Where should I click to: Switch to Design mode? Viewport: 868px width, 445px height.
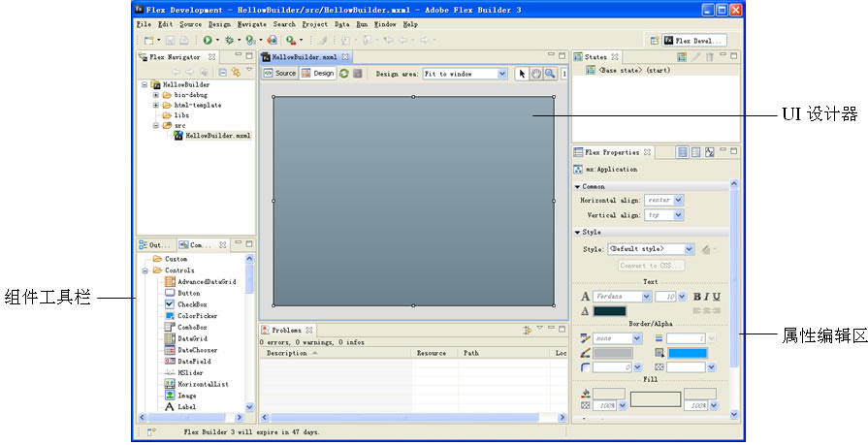click(x=318, y=73)
